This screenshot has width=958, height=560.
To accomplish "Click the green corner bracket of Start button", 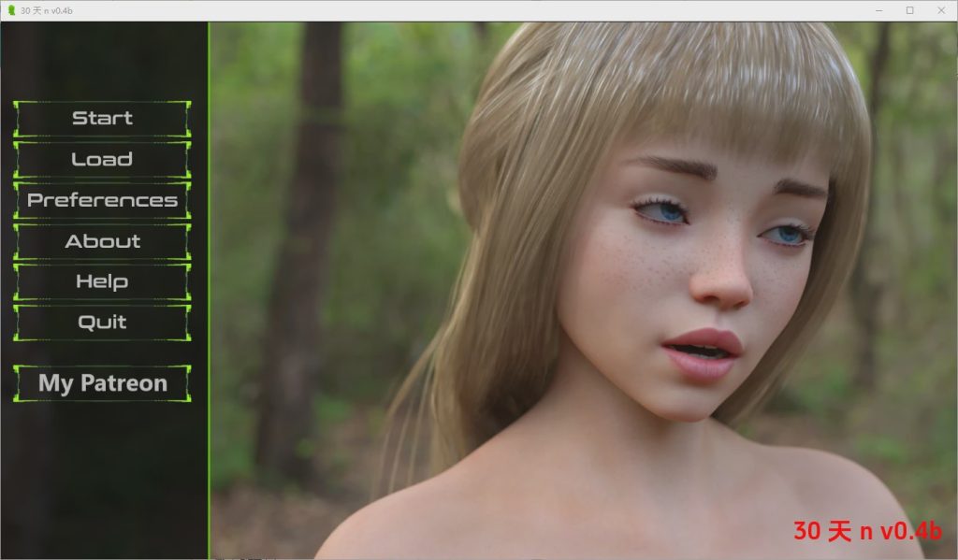I will pos(17,104).
